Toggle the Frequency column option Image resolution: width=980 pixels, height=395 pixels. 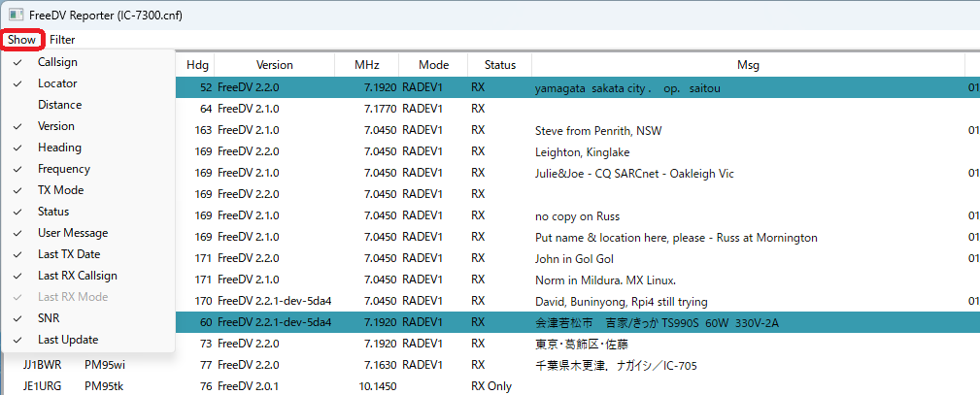(x=88, y=169)
